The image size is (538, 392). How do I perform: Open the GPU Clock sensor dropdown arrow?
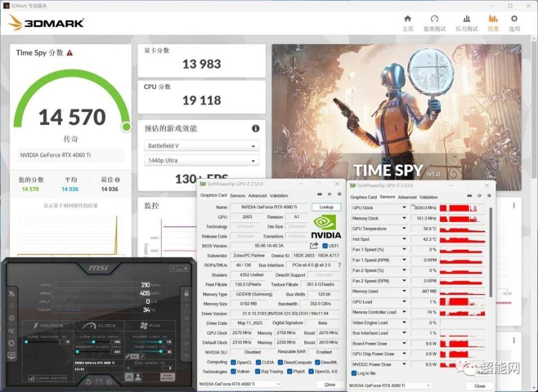point(404,208)
